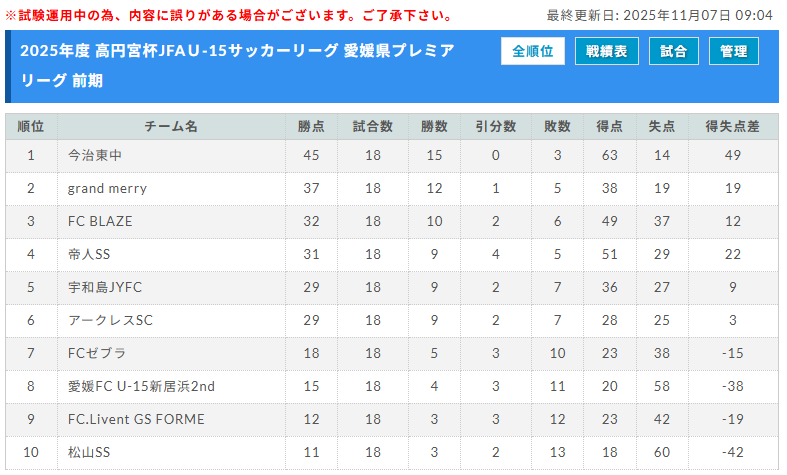Click the FCゼブラ team name
Screen dimensions: 787x475
(x=96, y=353)
